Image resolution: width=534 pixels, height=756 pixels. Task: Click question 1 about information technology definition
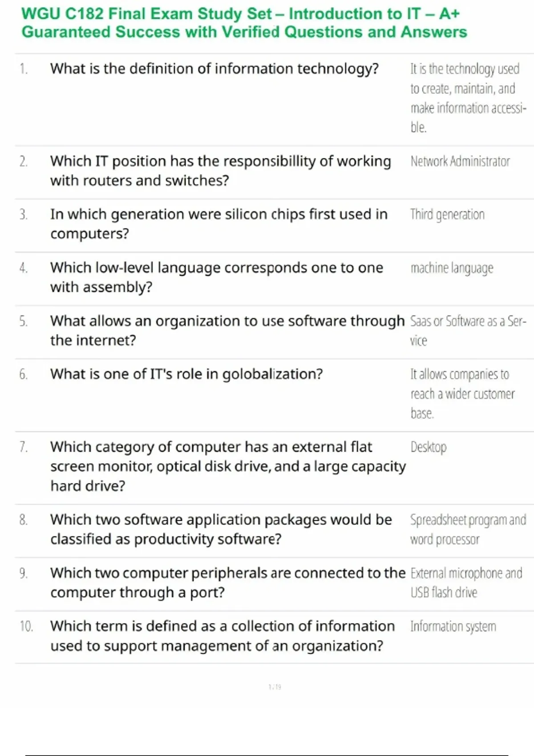click(214, 69)
